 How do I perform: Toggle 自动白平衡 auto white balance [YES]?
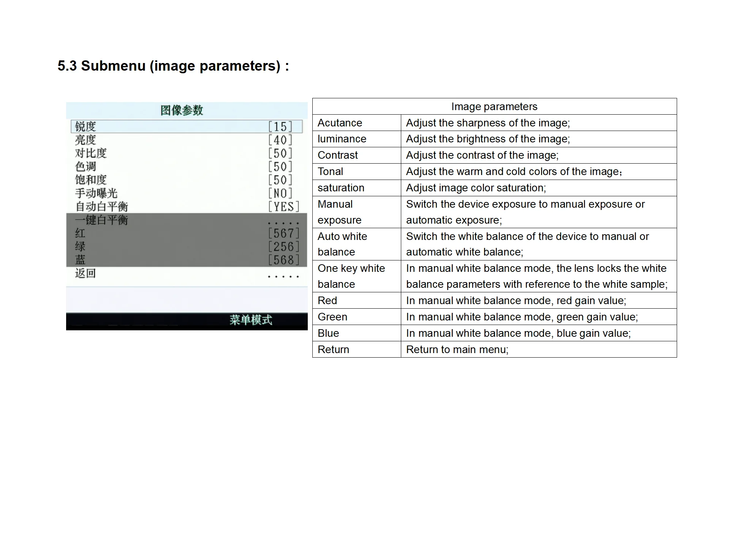tap(283, 207)
